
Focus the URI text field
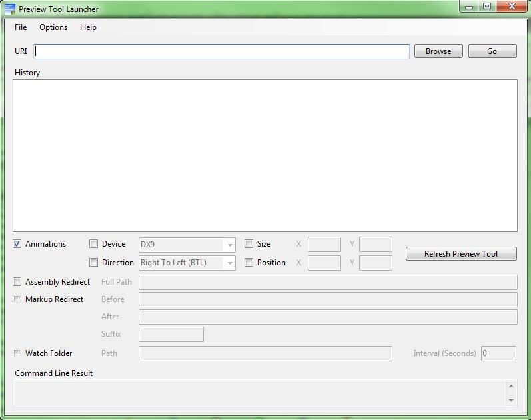coord(221,51)
